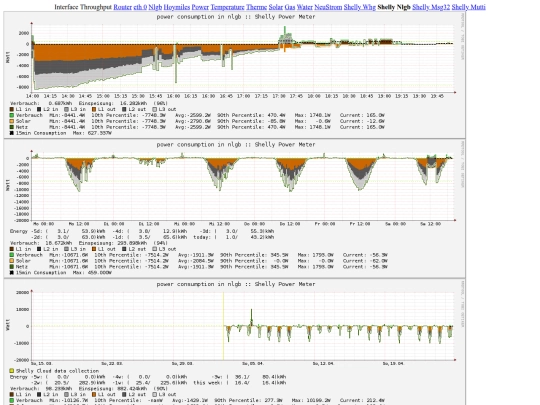Open the Solar link
Image resolution: width=540 pixels, height=405 pixels.
[276, 7]
